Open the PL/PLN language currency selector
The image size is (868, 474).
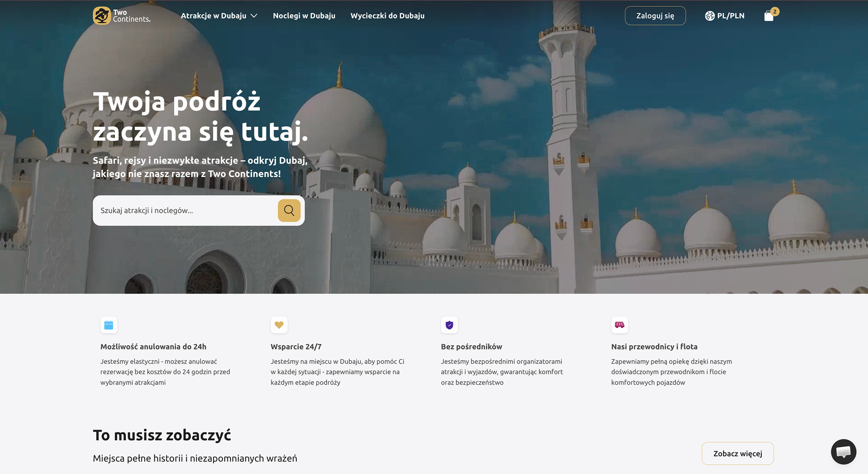[x=730, y=16]
